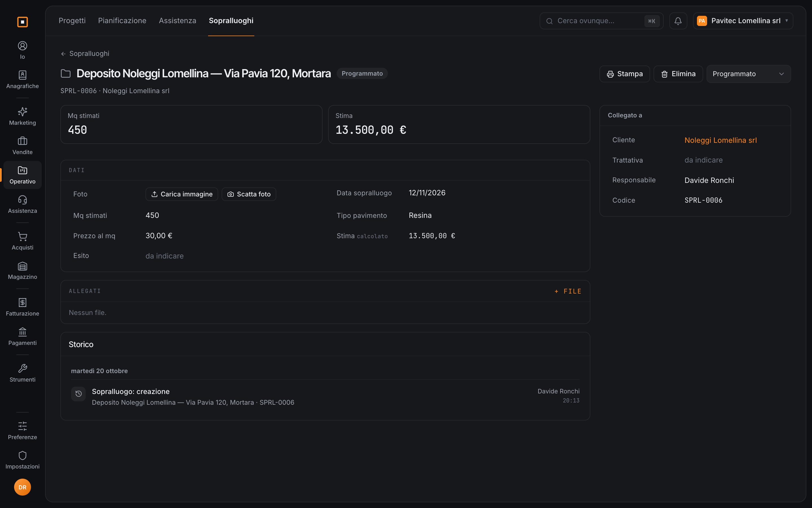This screenshot has width=812, height=508.
Task: Set the Trattativa 'da indicare' value
Action: tap(703, 160)
